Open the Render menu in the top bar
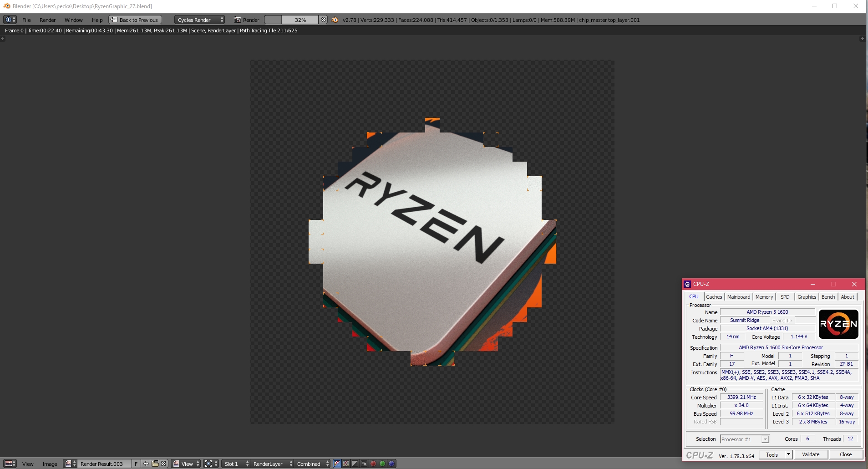868x469 pixels. 47,20
